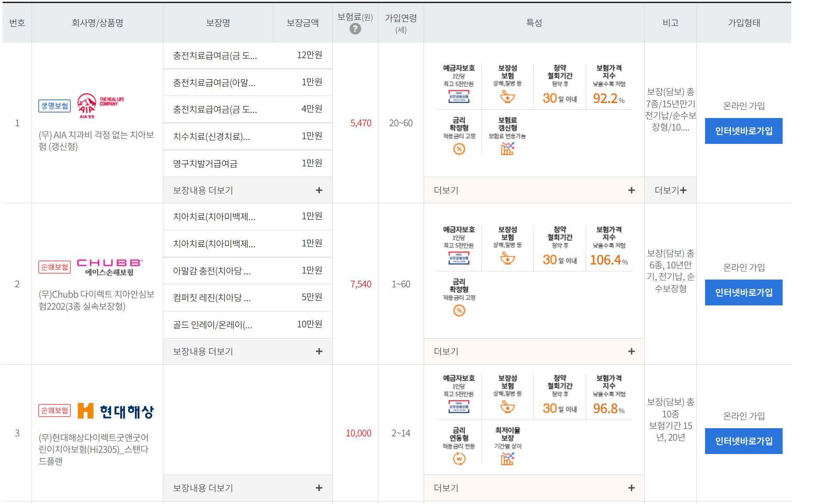Click the AIA logo in row 1
Viewport: 821px width, 504px height.
(x=100, y=106)
